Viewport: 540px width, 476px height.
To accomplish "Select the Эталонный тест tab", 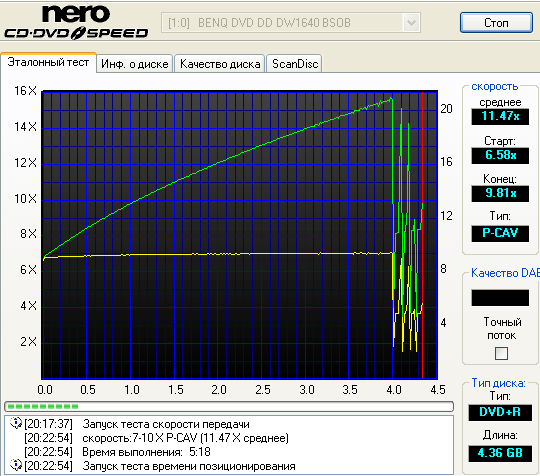I will point(48,62).
